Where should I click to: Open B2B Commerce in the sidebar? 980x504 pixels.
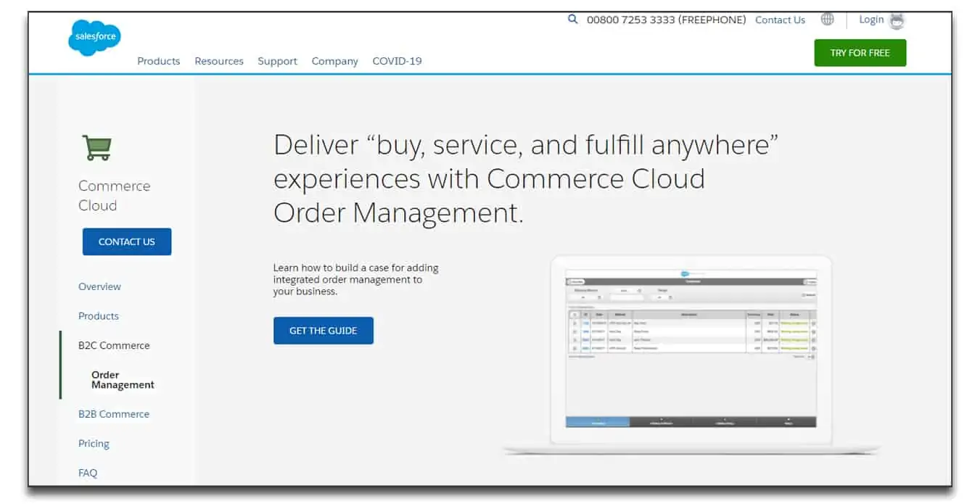tap(114, 414)
